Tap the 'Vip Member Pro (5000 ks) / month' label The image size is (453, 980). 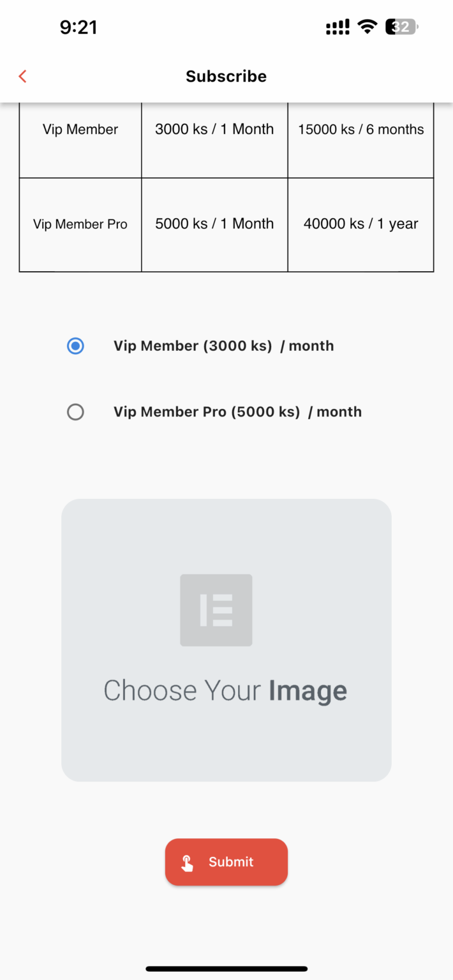237,412
